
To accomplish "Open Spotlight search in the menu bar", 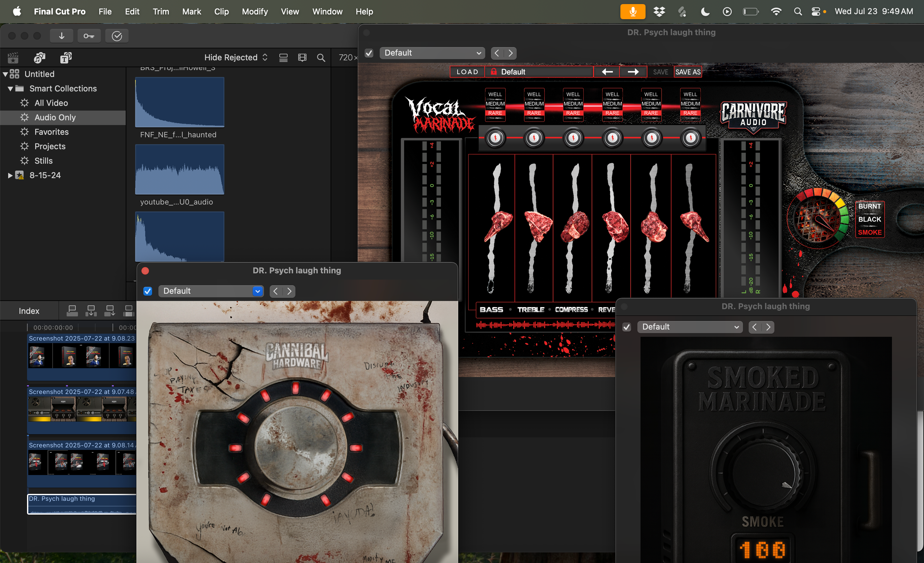I will (798, 12).
